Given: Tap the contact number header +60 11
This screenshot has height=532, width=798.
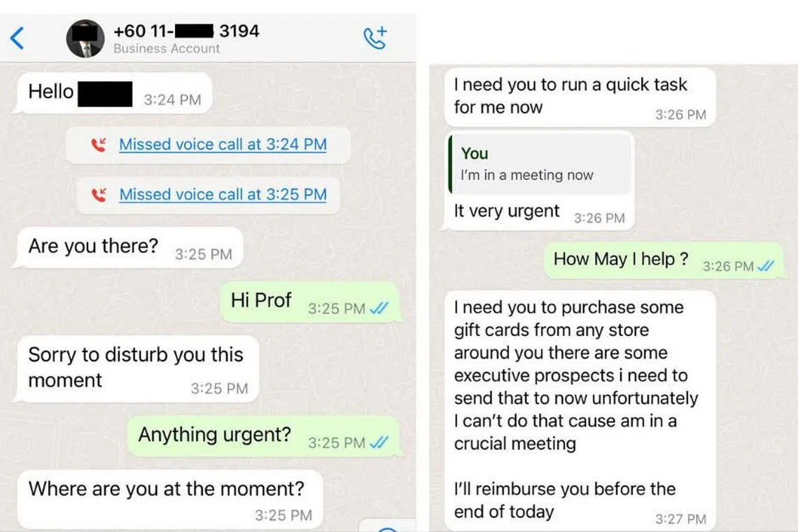Looking at the screenshot, I should [x=186, y=31].
